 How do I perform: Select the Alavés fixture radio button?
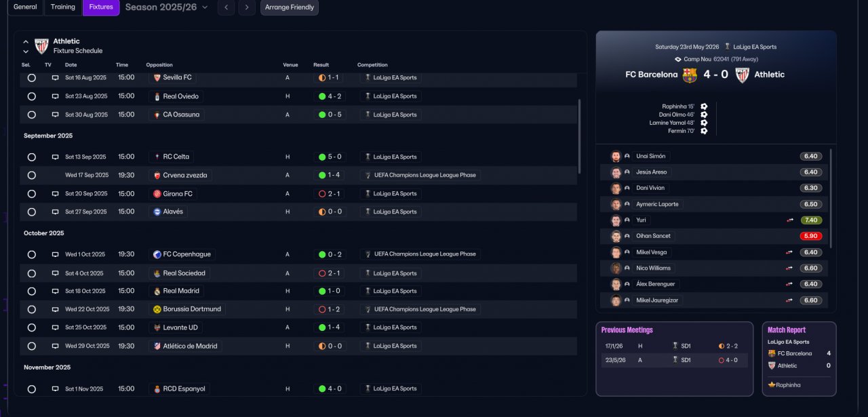(x=31, y=212)
